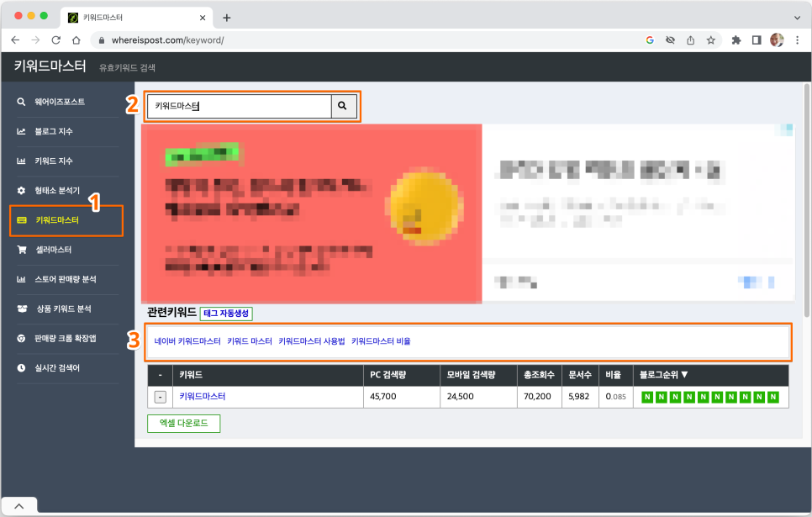The width and height of the screenshot is (812, 517).
Task: Open the browser home page
Action: [x=76, y=40]
